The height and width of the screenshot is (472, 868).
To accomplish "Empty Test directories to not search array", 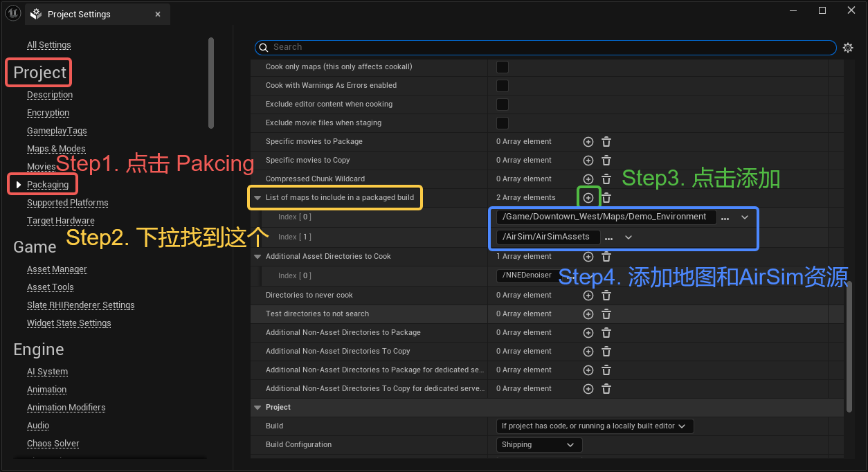I will pyautogui.click(x=606, y=314).
